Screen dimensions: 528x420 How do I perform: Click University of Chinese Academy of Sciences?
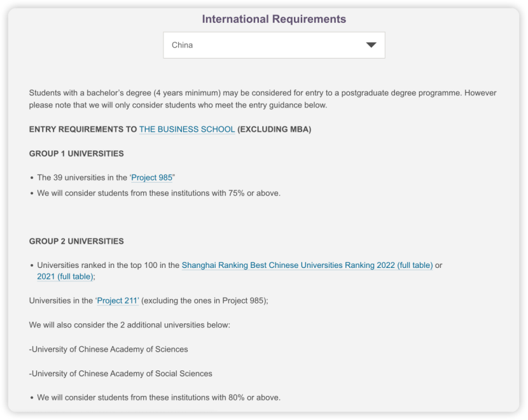[108, 349]
